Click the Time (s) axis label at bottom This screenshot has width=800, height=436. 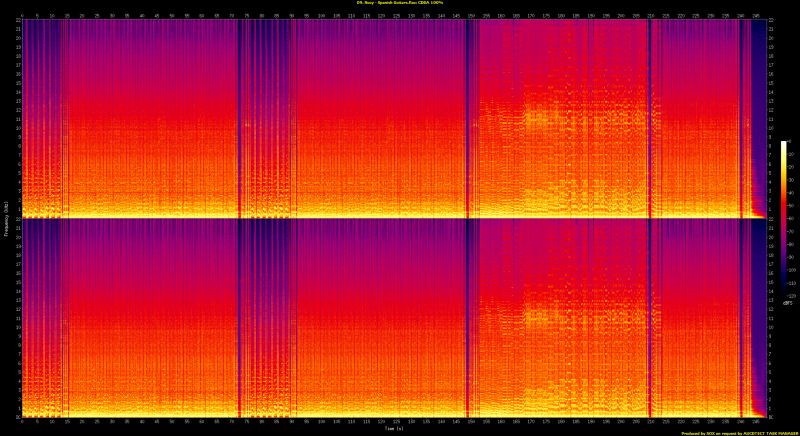(x=393, y=428)
